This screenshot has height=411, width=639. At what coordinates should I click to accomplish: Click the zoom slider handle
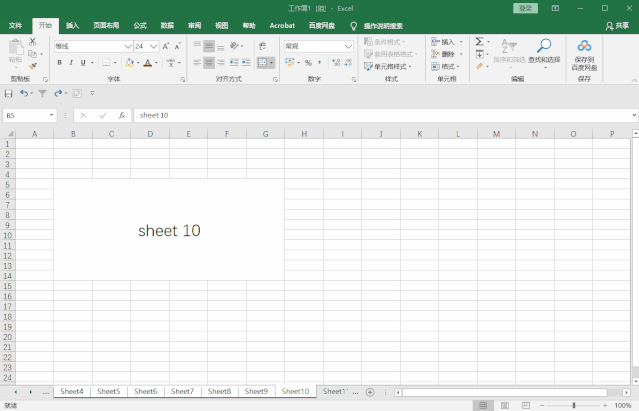(x=574, y=405)
